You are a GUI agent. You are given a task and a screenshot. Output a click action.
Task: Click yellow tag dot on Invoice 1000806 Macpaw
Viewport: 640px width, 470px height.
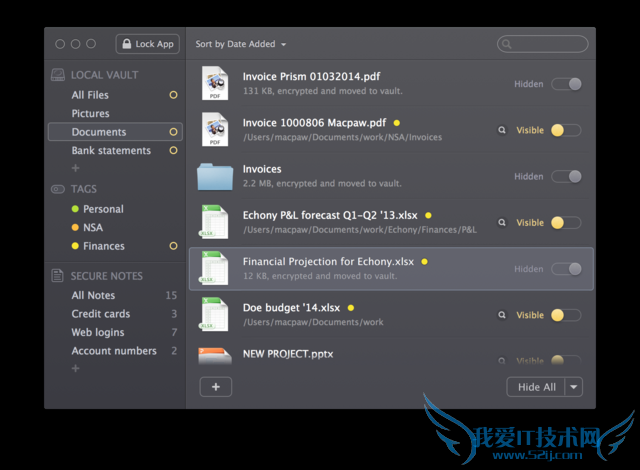point(397,123)
